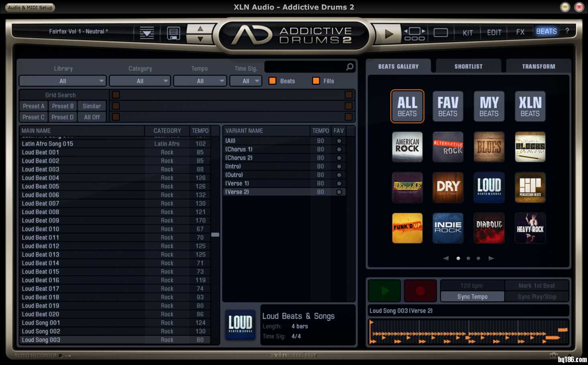Toggle first grid search row left square
Viewport: 588px width, 365px height.
pyautogui.click(x=116, y=95)
